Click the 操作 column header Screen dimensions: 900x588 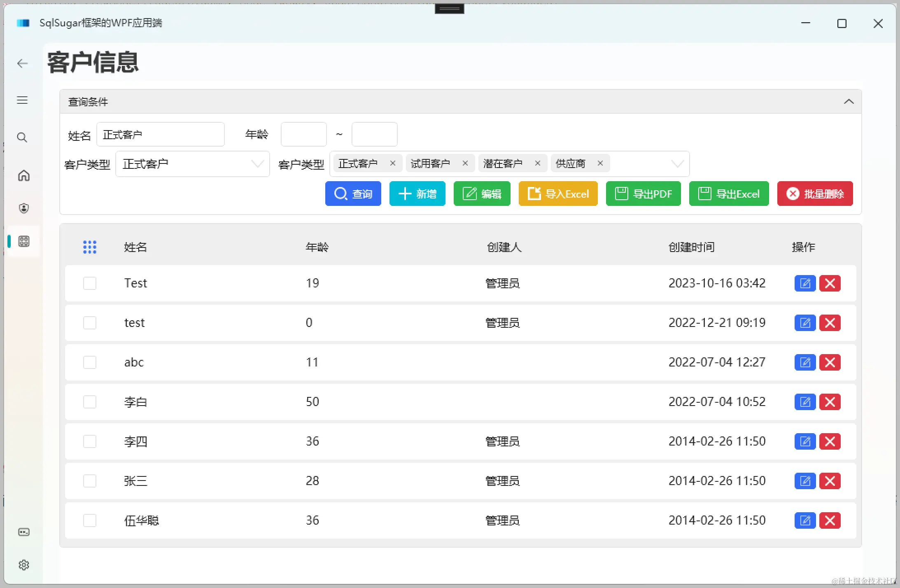click(x=804, y=247)
